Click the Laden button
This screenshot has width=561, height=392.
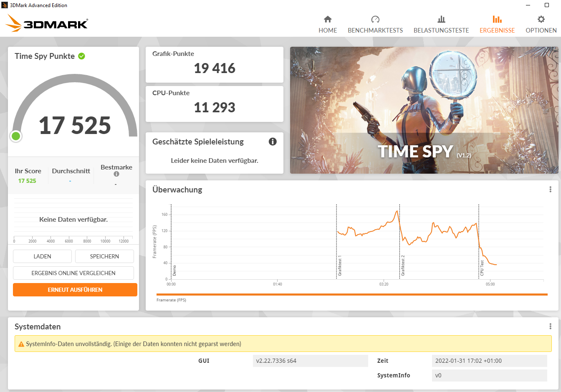coord(42,256)
